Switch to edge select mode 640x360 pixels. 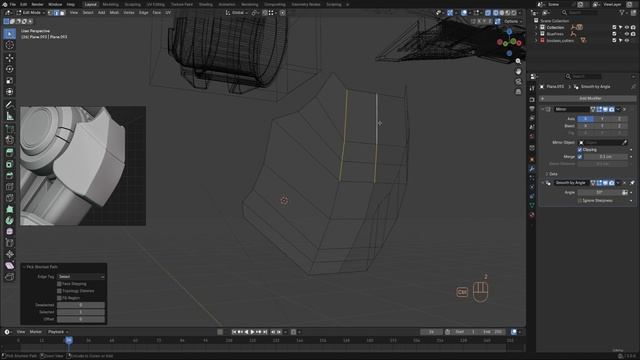click(x=57, y=13)
